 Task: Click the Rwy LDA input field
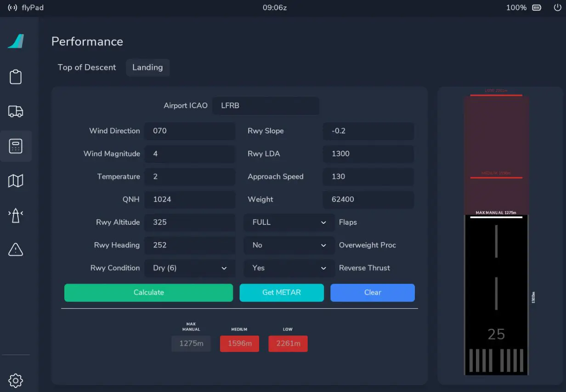click(368, 154)
